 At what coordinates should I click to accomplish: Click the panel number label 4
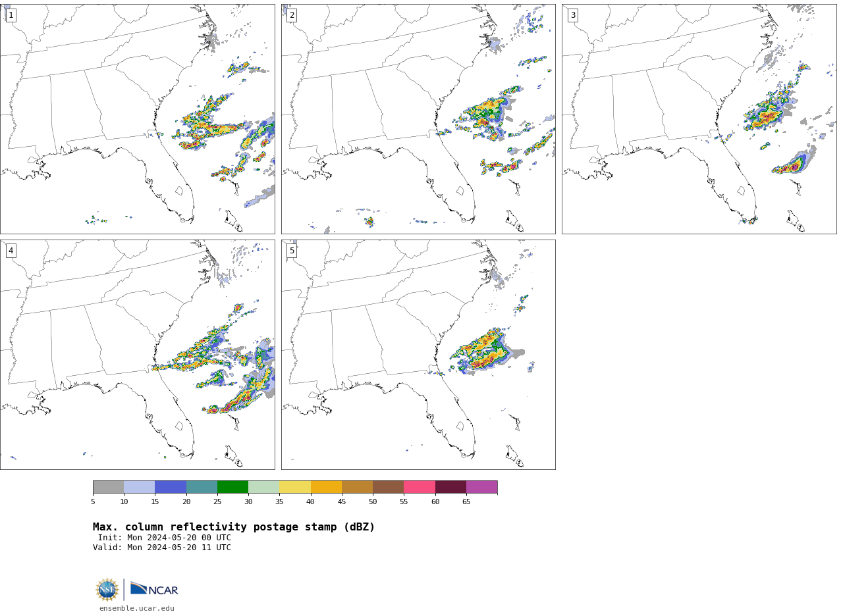[x=11, y=251]
